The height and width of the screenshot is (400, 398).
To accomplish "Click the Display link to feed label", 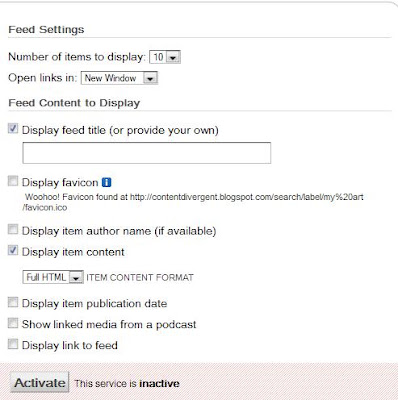I will [x=70, y=345].
